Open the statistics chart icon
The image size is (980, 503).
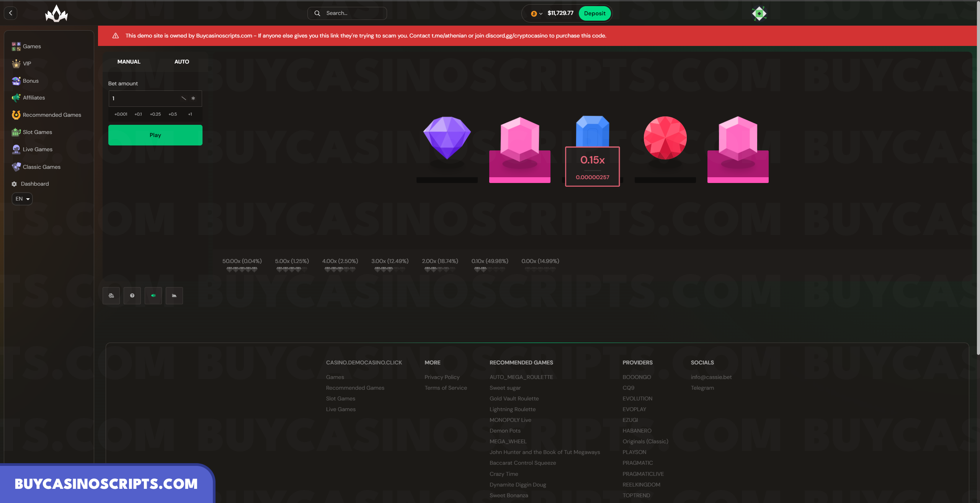click(x=174, y=296)
